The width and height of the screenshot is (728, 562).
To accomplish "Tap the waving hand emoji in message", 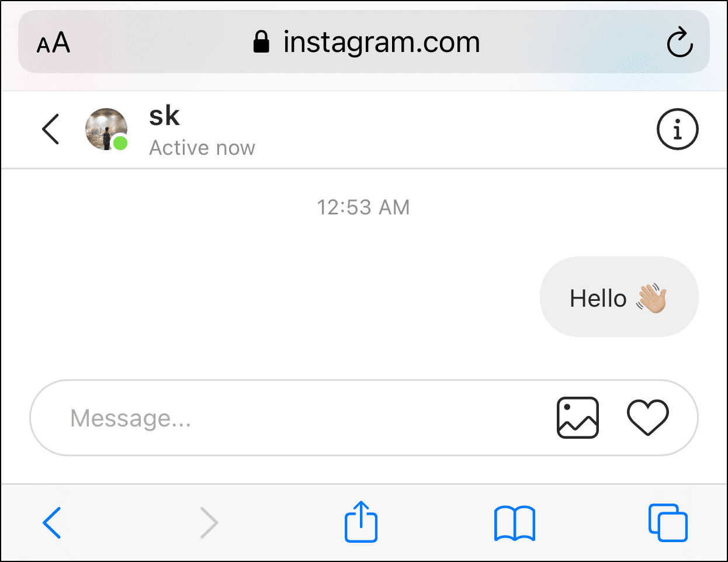I will (x=651, y=298).
